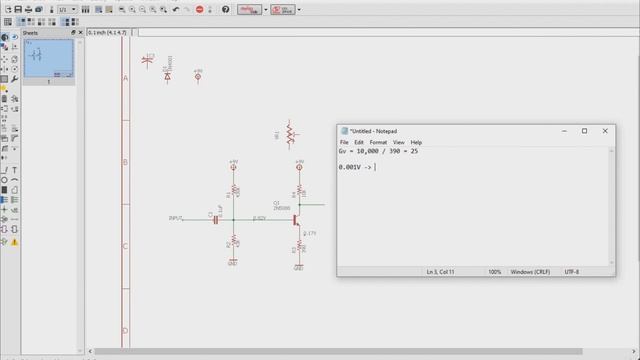Open Notepad Help menu

[416, 142]
